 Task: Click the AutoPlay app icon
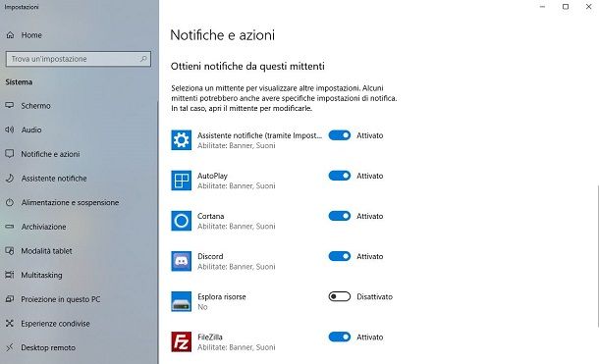(181, 181)
